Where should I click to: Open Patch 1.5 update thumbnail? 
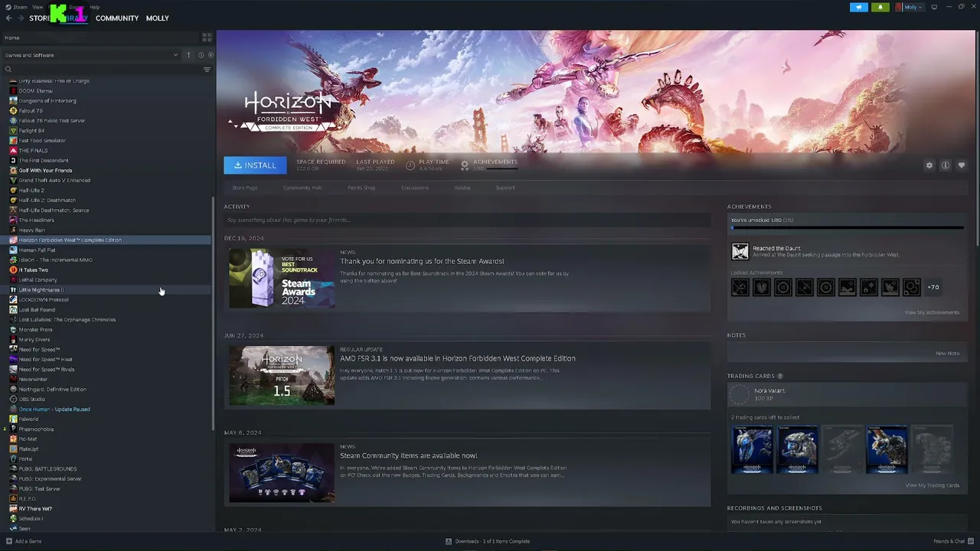click(282, 375)
